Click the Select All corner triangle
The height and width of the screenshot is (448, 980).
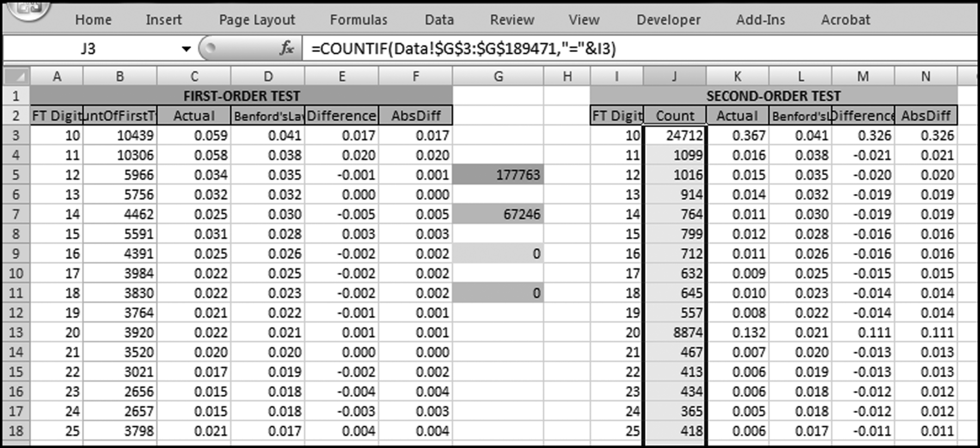[17, 76]
